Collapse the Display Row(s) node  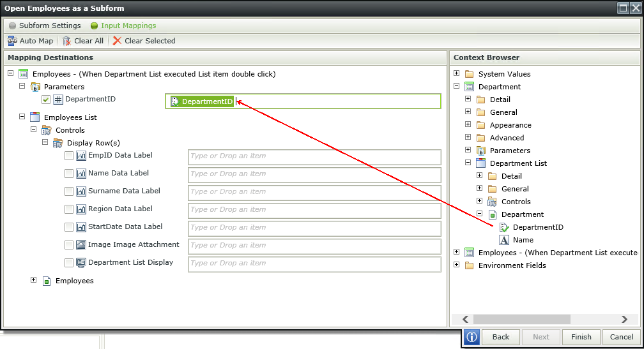tap(45, 142)
